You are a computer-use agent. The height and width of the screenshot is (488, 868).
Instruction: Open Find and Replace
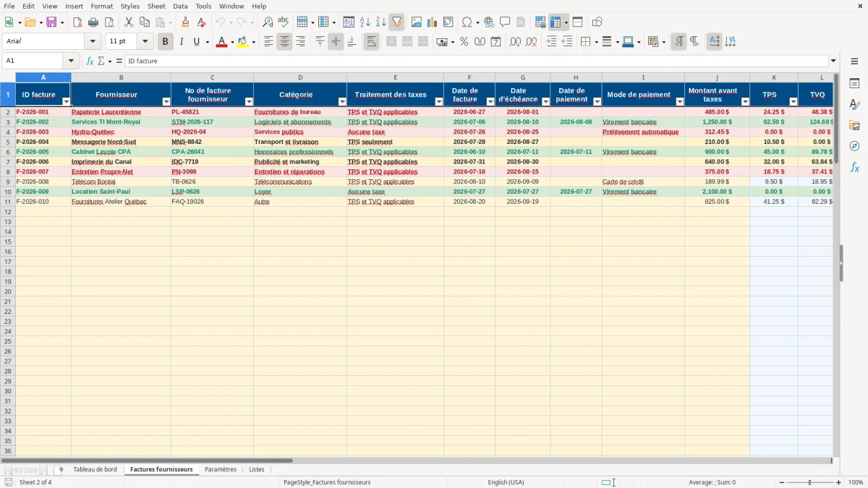pyautogui.click(x=268, y=22)
